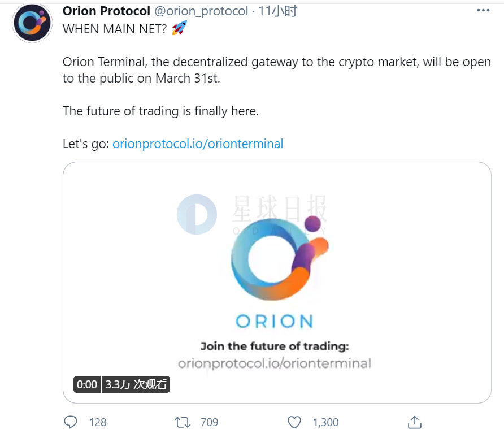Open Orion Protocol profile avatar
Screen dimensions: 504x429
click(32, 23)
